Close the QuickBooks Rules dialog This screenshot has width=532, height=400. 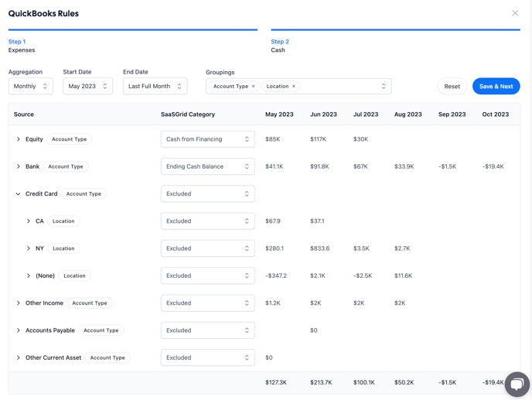[x=515, y=13]
